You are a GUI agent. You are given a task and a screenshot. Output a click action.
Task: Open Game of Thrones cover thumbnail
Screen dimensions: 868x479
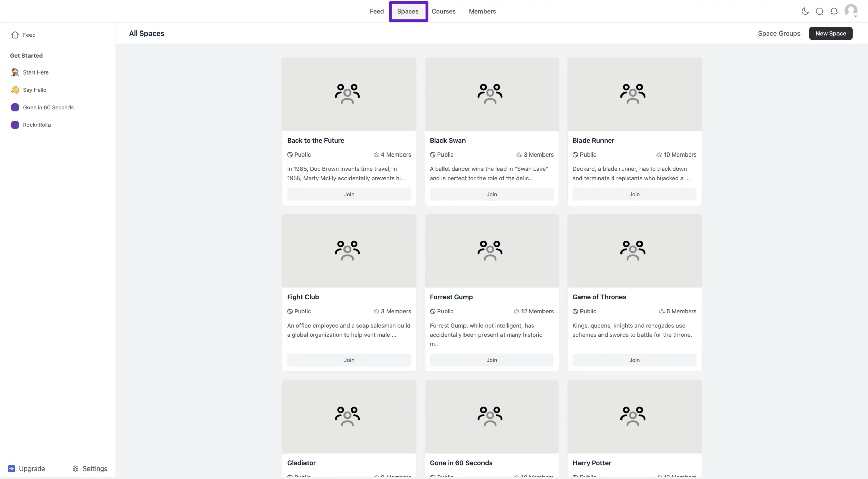click(x=634, y=251)
